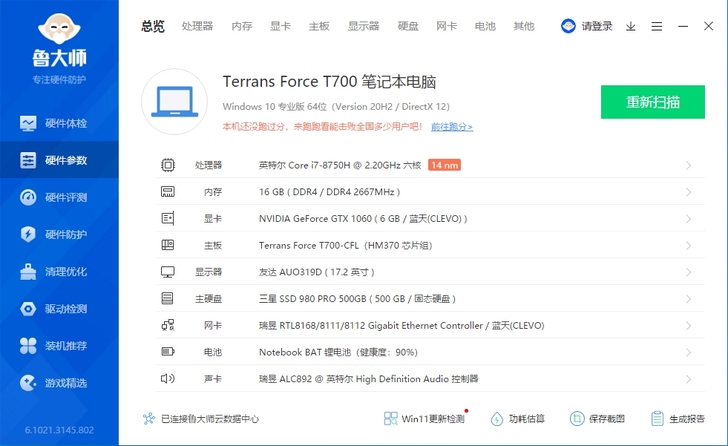
Task: Open 游戏精选 sidebar entry
Action: coord(58,382)
